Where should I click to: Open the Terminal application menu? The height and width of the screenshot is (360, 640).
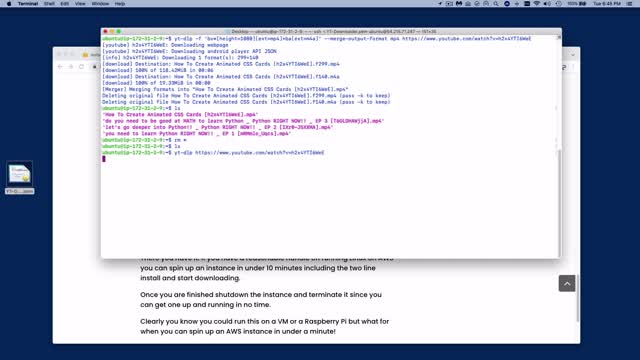(x=28, y=4)
